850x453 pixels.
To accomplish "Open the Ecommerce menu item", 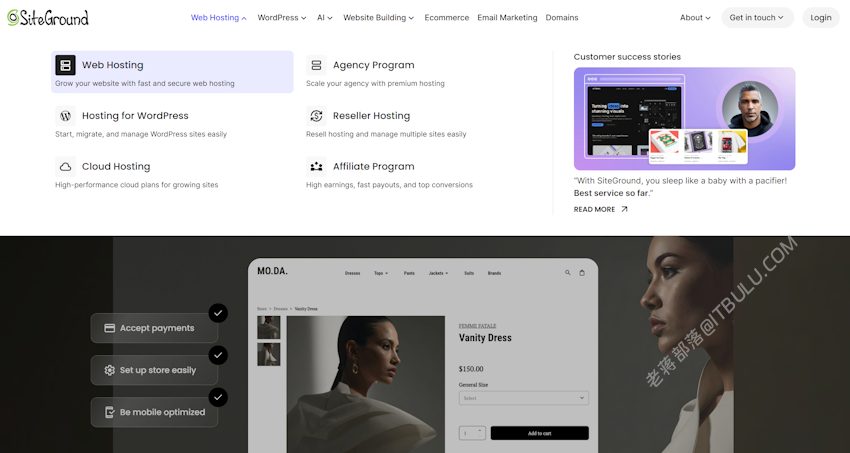I will coord(447,17).
